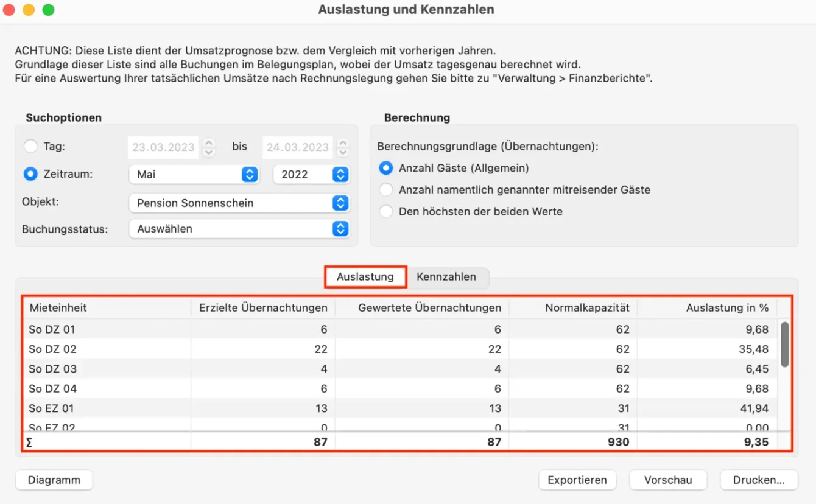This screenshot has width=816, height=504.
Task: Open the Vorschau preview
Action: pos(669,480)
